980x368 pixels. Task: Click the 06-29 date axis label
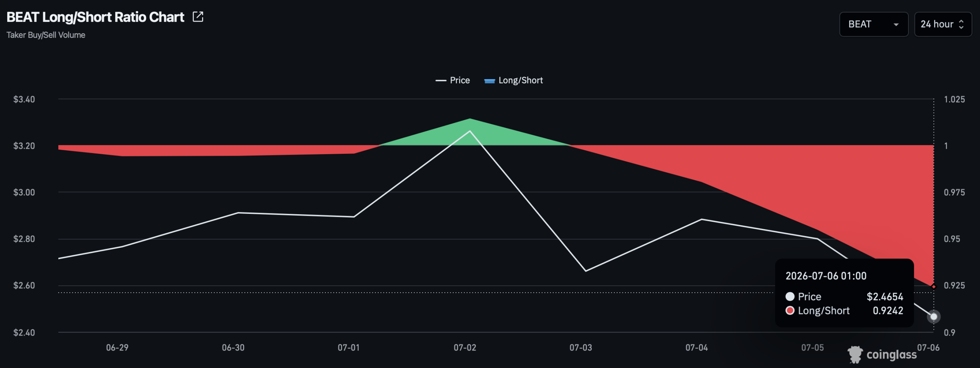117,348
